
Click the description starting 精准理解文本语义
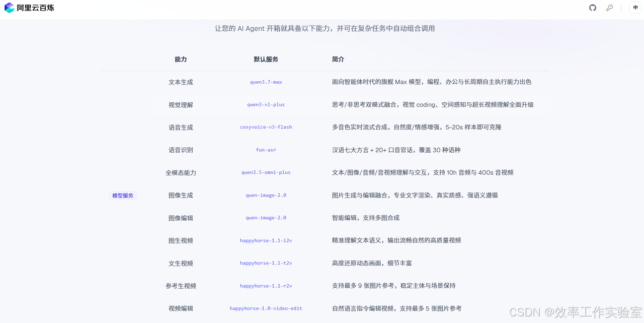point(396,240)
